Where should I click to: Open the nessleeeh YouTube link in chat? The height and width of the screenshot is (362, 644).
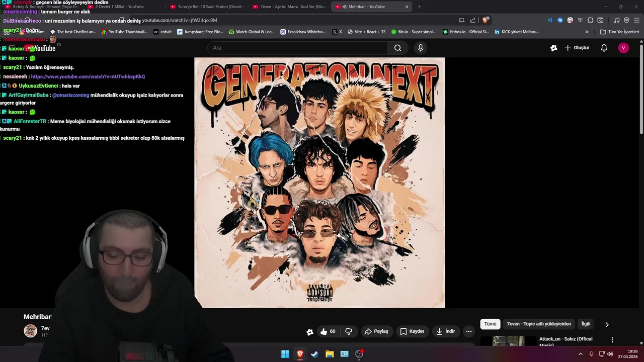[88, 76]
